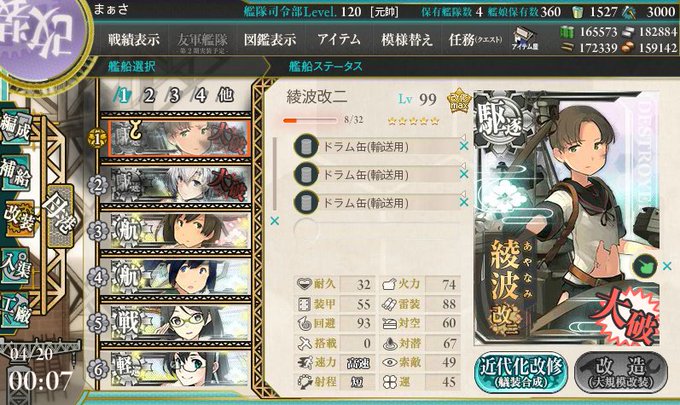The width and height of the screenshot is (680, 405).
Task: Click the 改造 remodel button
Action: coord(620,372)
